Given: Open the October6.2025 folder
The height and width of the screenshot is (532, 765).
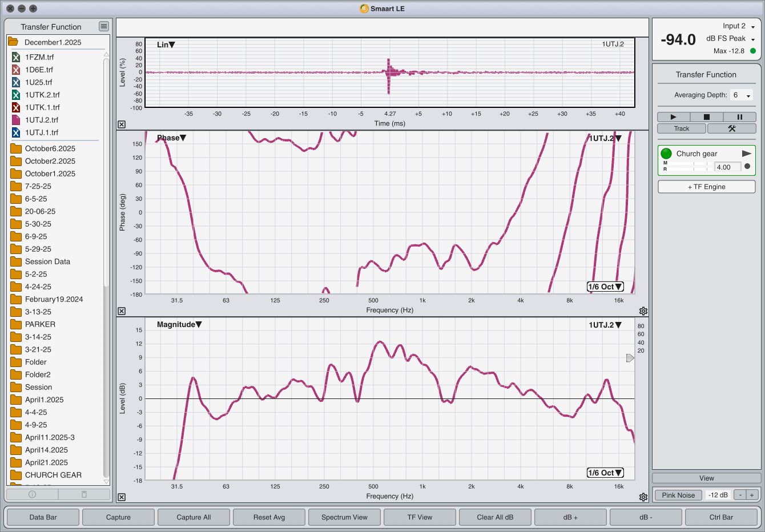Looking at the screenshot, I should tap(50, 148).
